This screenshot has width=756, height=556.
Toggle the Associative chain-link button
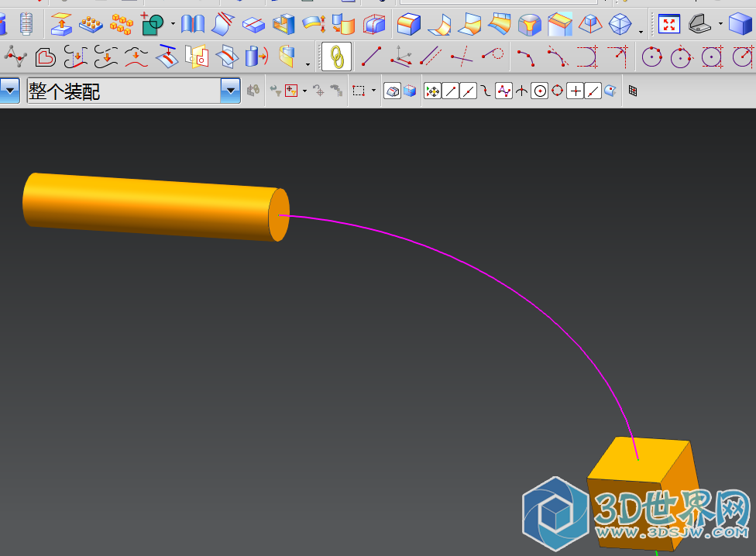[x=336, y=57]
